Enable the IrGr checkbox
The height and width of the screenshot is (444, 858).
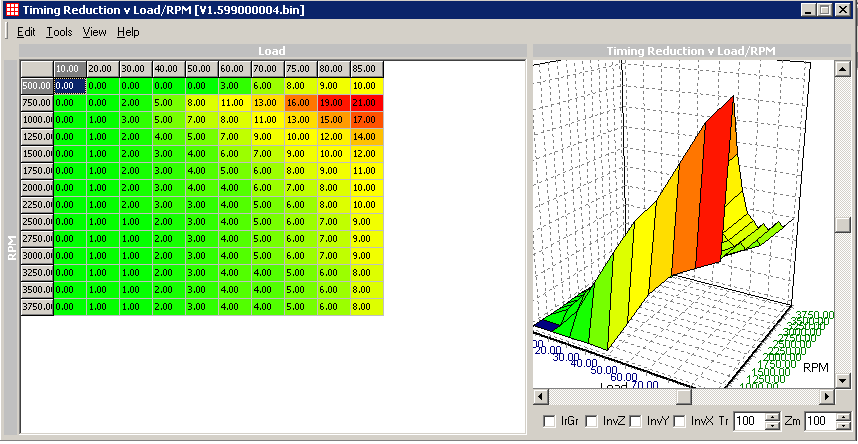[548, 422]
